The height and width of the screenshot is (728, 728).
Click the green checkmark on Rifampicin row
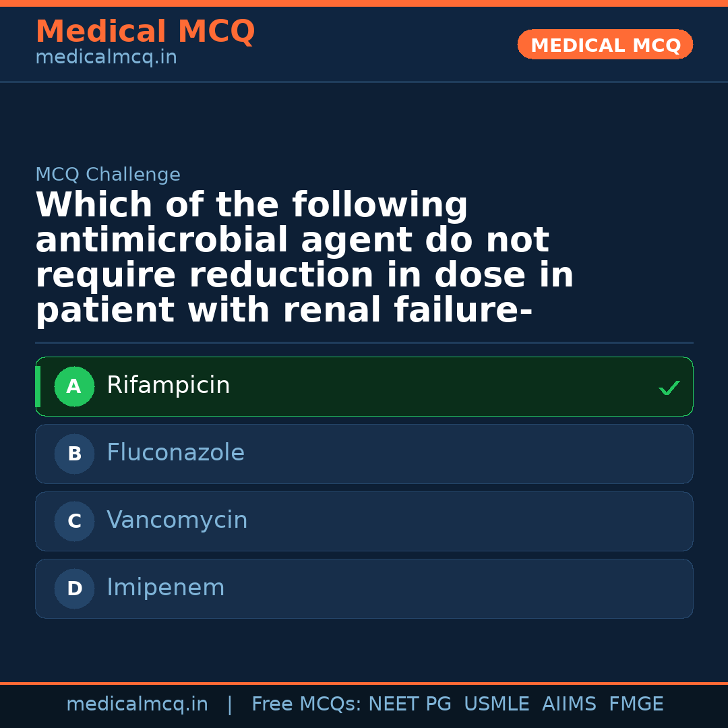point(669,388)
